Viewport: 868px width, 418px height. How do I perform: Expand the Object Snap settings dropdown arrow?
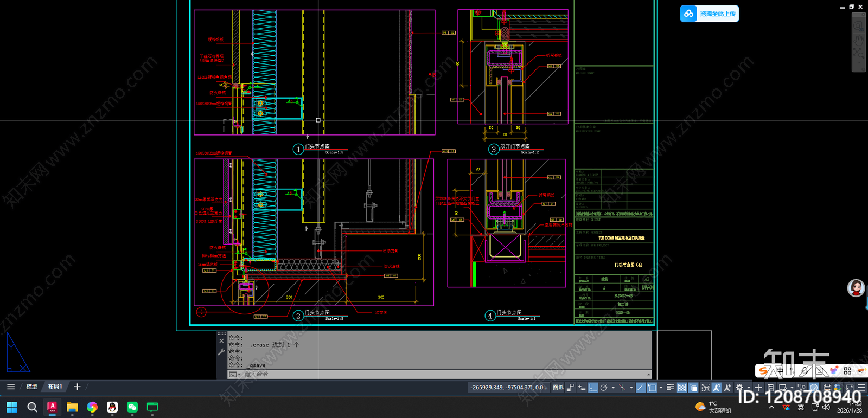point(661,388)
